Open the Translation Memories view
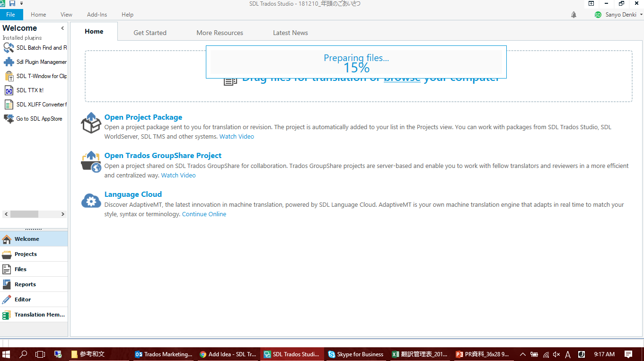Screen dimensions: 644x361 click(34, 315)
